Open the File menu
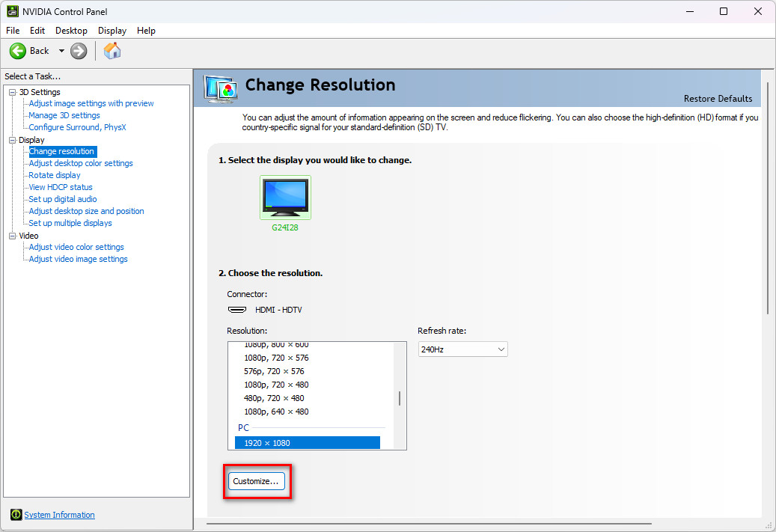The image size is (776, 532). click(x=13, y=31)
